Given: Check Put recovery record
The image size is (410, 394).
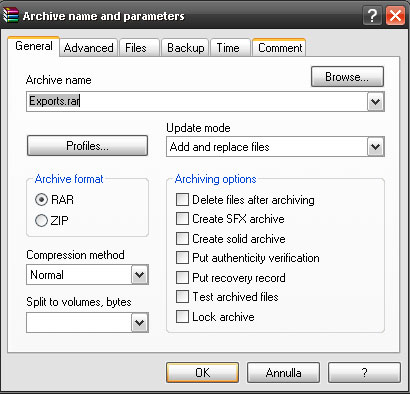Looking at the screenshot, I should coord(182,278).
